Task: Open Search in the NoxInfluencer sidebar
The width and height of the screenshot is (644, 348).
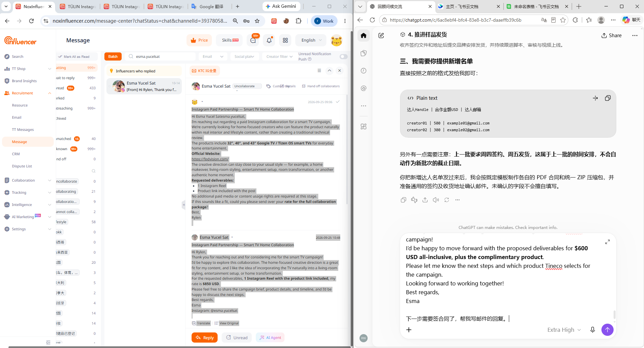Action: (x=18, y=56)
